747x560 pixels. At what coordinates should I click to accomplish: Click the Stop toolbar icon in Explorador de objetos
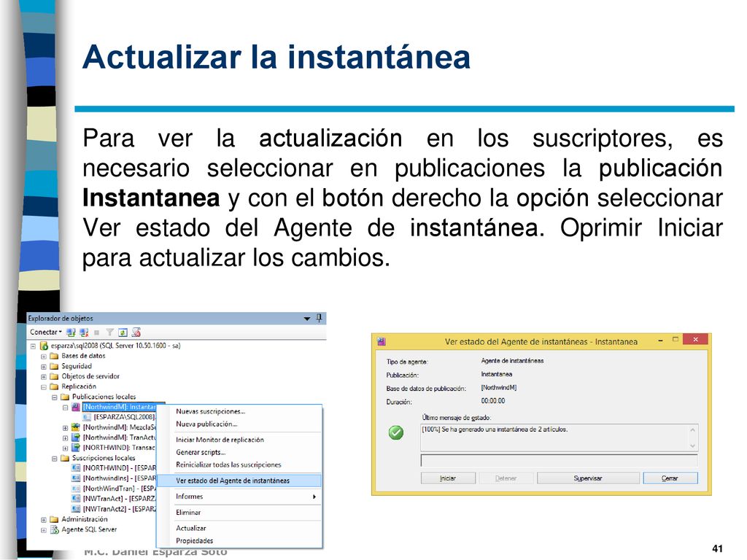click(x=97, y=332)
